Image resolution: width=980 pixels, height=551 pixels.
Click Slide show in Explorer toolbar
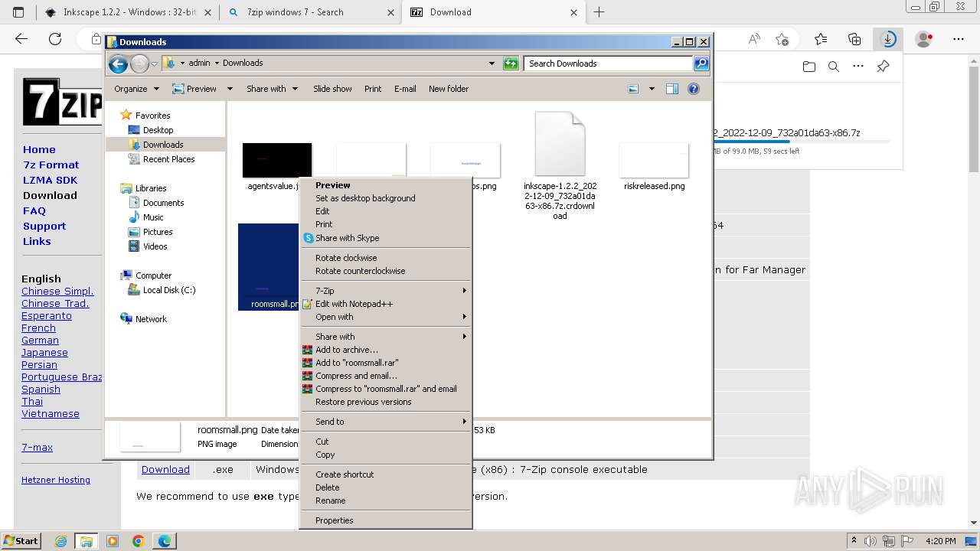(332, 89)
